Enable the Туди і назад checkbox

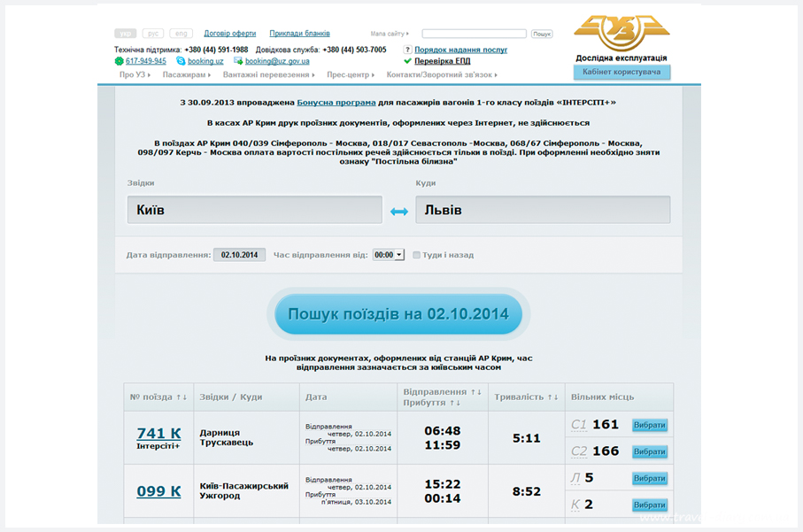point(415,255)
